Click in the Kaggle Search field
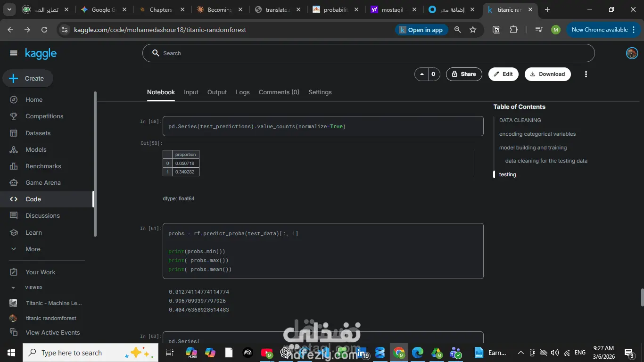 click(368, 53)
